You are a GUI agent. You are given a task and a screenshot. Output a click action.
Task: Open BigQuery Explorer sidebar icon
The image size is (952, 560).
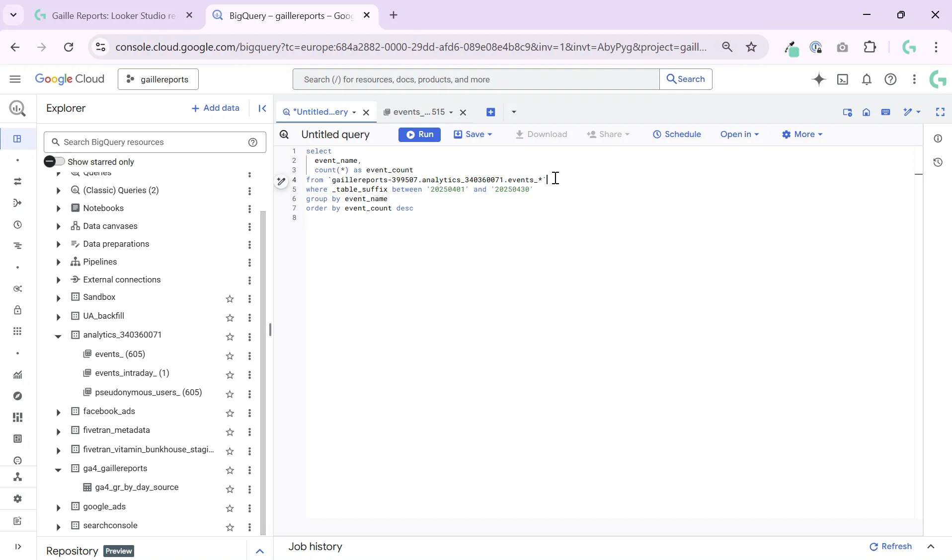click(x=17, y=139)
